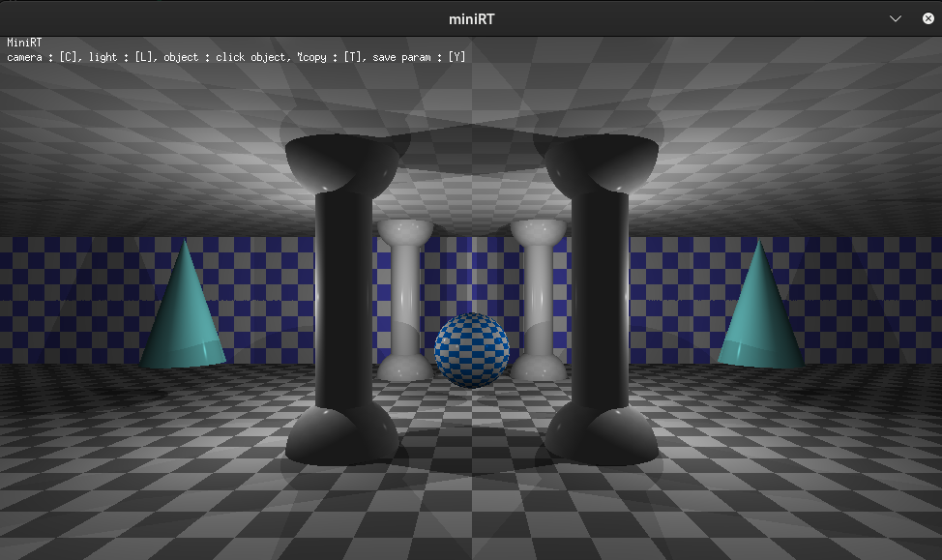The height and width of the screenshot is (560, 942).
Task: Click the right white column
Action: tap(538, 300)
